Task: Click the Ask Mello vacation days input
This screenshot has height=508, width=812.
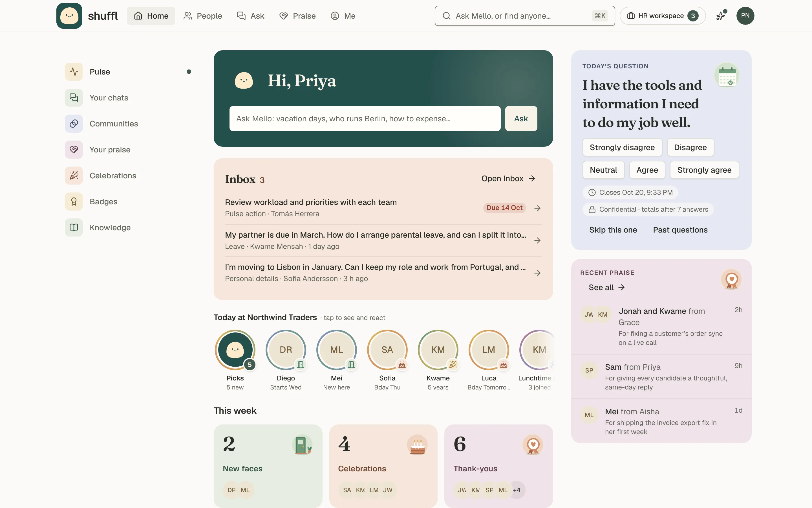Action: (x=365, y=119)
